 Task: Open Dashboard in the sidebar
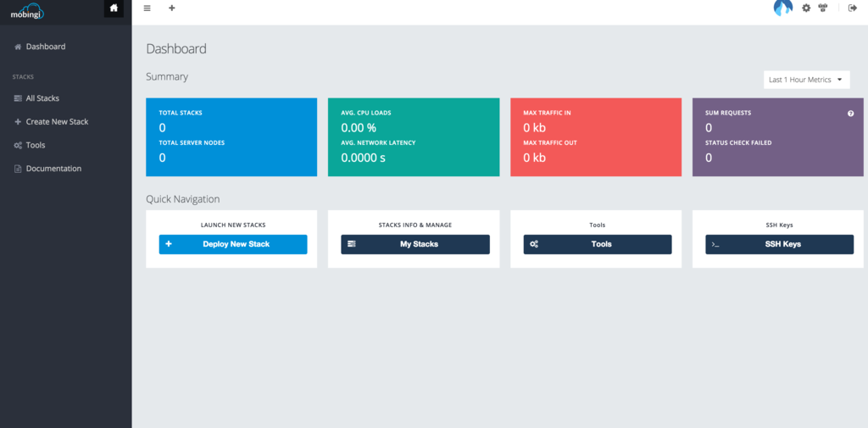(40, 47)
